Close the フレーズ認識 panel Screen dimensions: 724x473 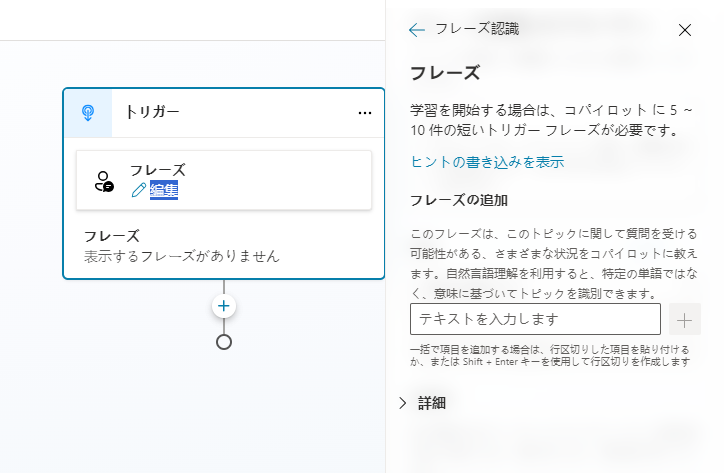(x=685, y=30)
